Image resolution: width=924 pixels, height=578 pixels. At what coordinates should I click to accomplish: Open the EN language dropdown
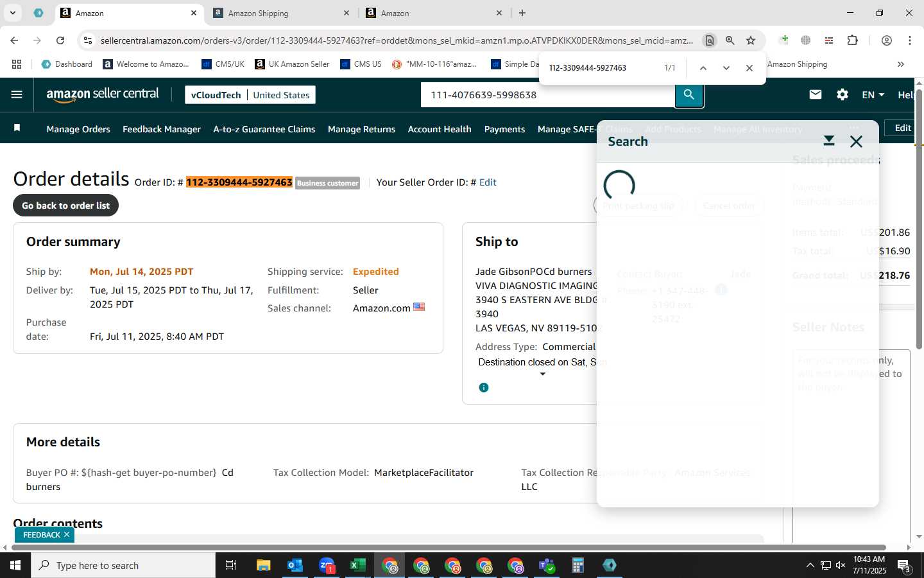point(873,94)
